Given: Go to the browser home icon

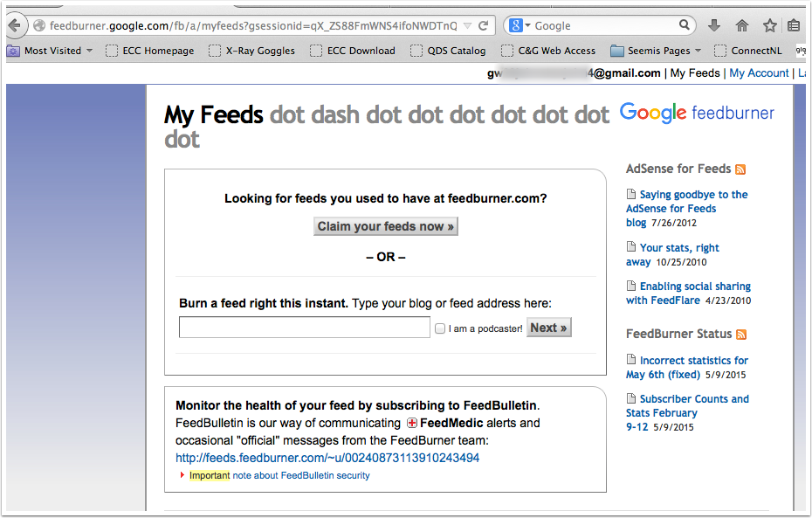Looking at the screenshot, I should [742, 25].
